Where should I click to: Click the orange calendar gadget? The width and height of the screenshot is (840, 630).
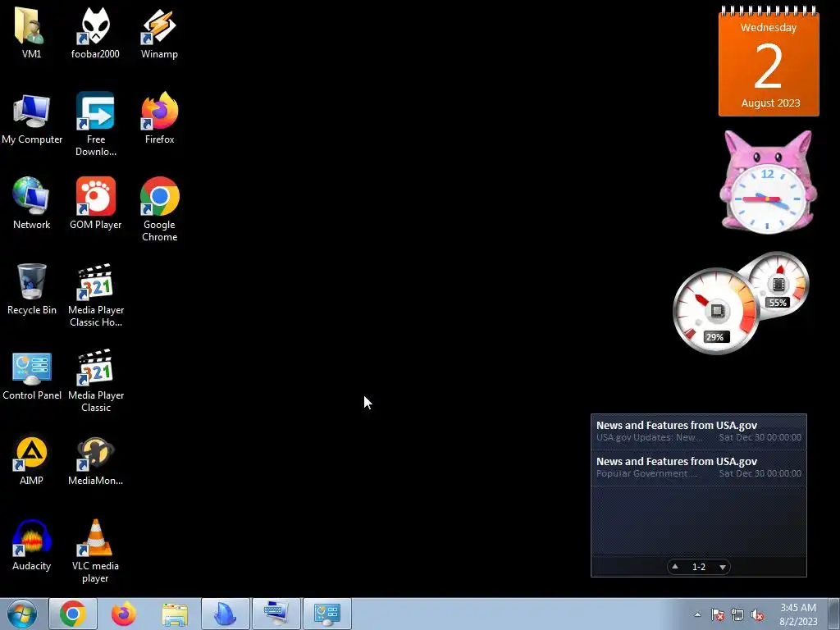(x=769, y=61)
